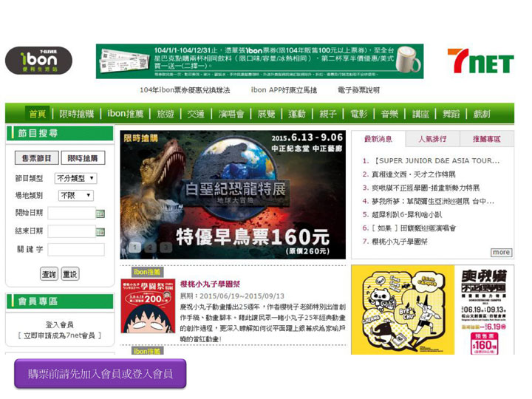Open 展覽 category
This screenshot has height=399, width=532.
266,114
